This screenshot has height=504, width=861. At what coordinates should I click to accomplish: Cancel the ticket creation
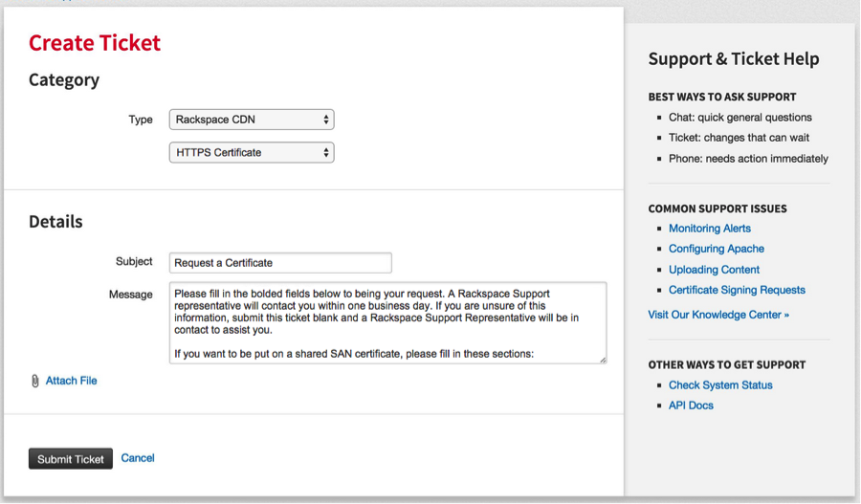click(138, 458)
